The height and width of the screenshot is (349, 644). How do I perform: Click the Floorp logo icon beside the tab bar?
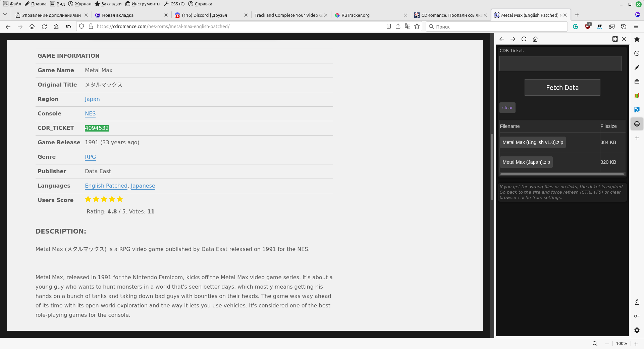[638, 14]
